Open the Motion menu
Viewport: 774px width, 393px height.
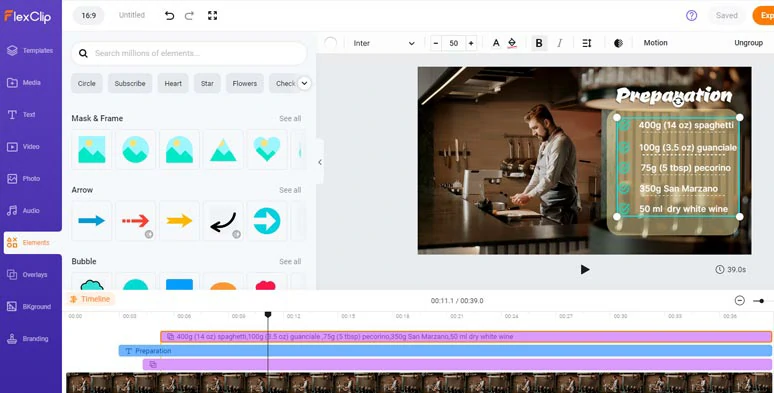(x=656, y=43)
